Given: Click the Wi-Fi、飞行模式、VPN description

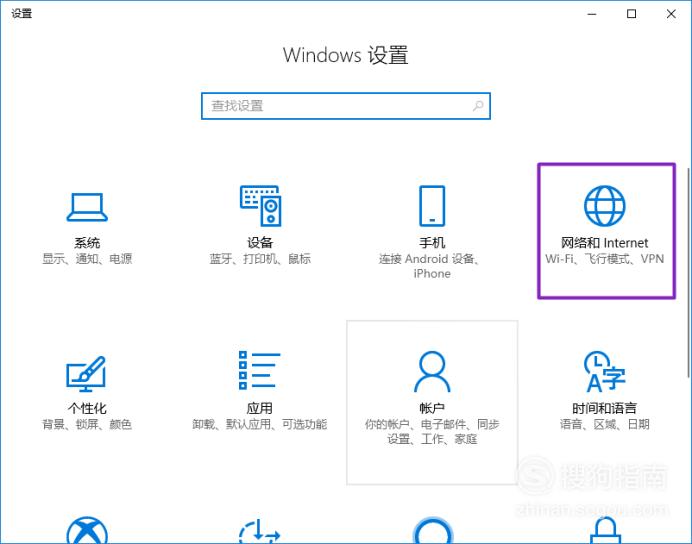Looking at the screenshot, I should tap(605, 259).
